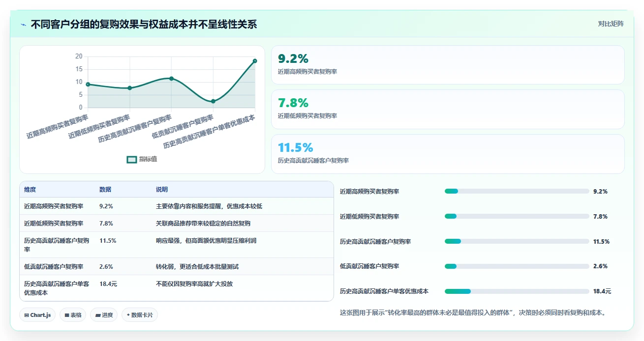Click the title 不同客户分组的复购效果与权益成本并不呈线性关系

[144, 25]
